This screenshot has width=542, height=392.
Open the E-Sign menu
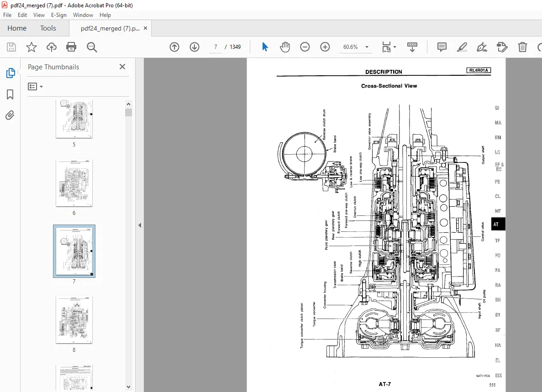pos(59,15)
